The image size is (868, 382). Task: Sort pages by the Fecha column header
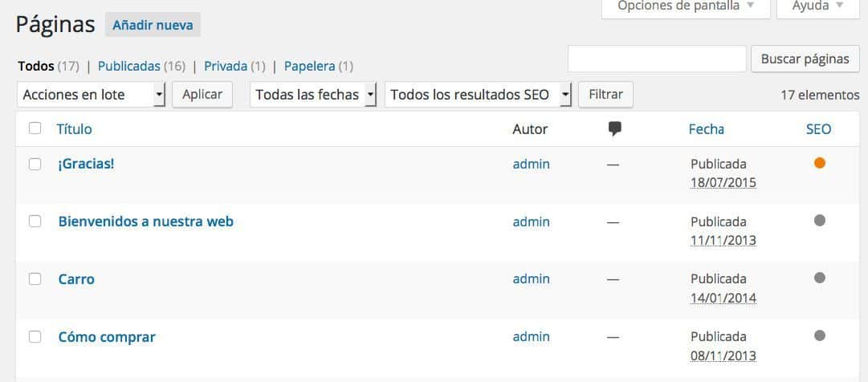(706, 128)
